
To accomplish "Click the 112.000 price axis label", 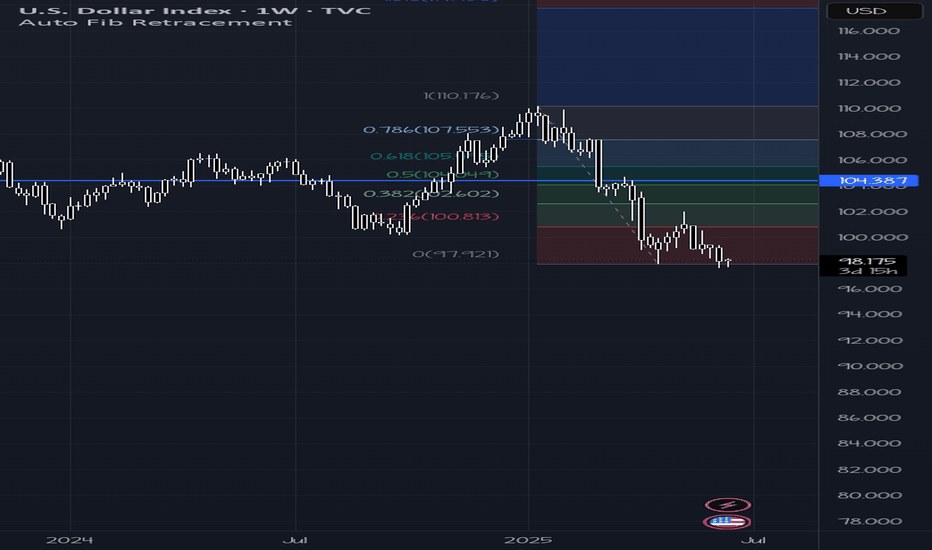I will (x=869, y=83).
